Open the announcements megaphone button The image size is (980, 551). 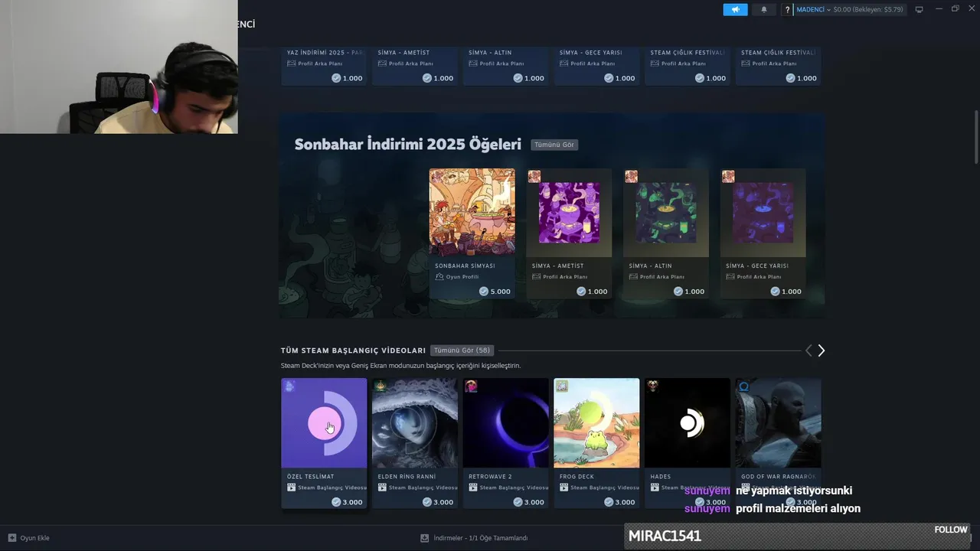735,9
